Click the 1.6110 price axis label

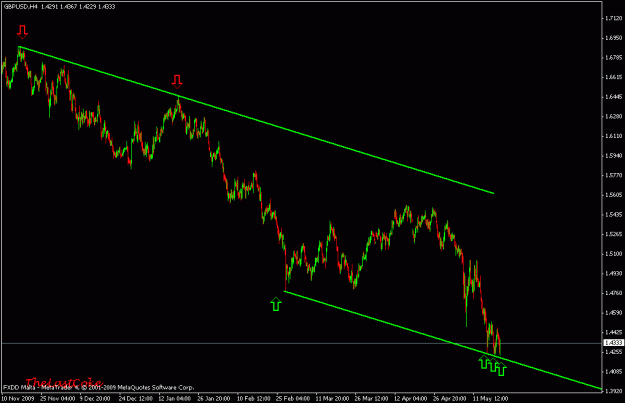pos(613,136)
